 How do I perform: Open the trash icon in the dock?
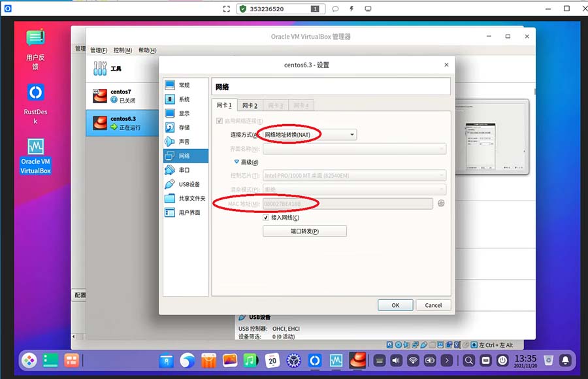[x=548, y=361]
